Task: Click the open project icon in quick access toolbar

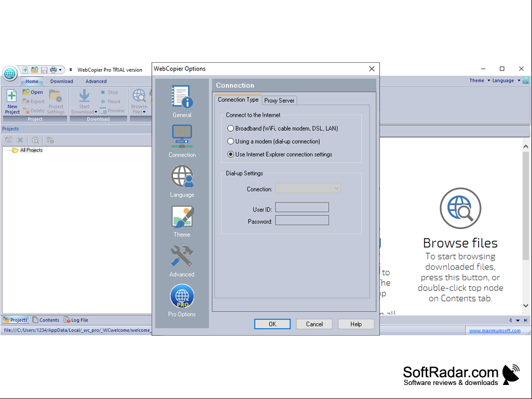Action: [35, 70]
